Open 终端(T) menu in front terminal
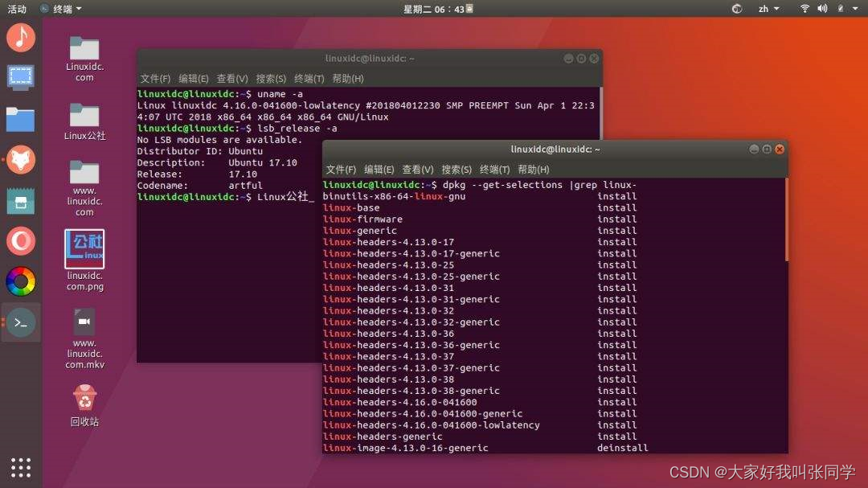 [494, 170]
